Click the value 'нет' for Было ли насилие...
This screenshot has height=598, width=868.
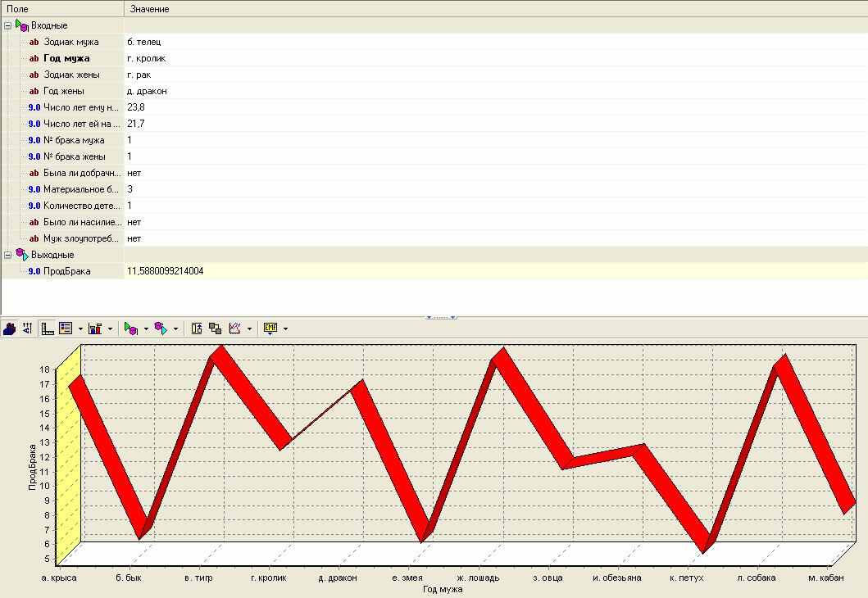[134, 222]
